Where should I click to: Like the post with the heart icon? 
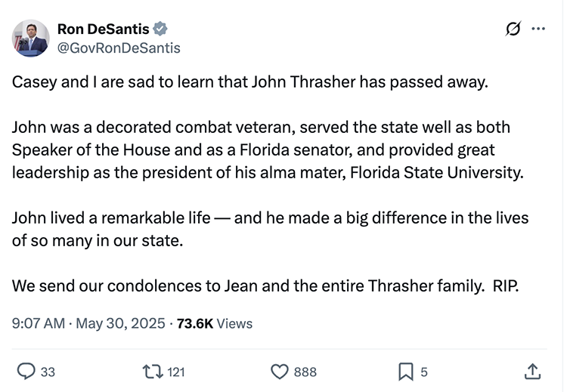point(280,371)
